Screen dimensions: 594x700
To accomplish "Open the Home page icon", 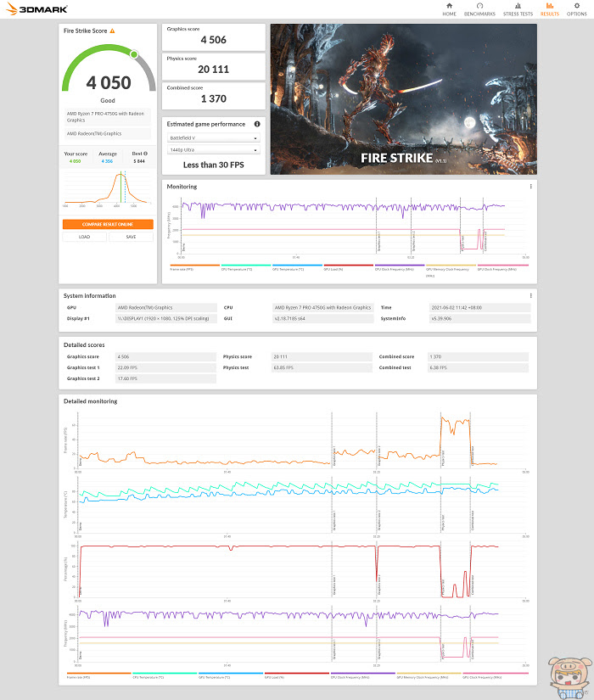I will pos(449,6).
